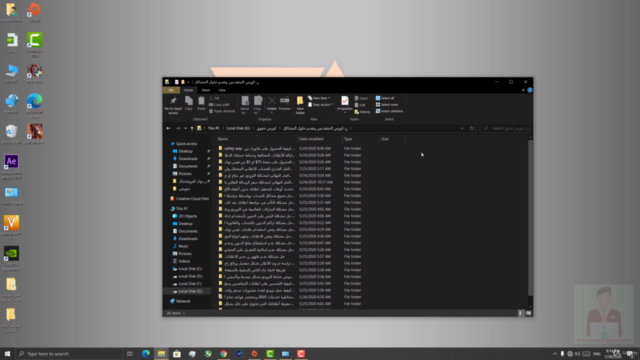The image size is (640, 360).
Task: Open the File tab
Action: pyautogui.click(x=171, y=90)
